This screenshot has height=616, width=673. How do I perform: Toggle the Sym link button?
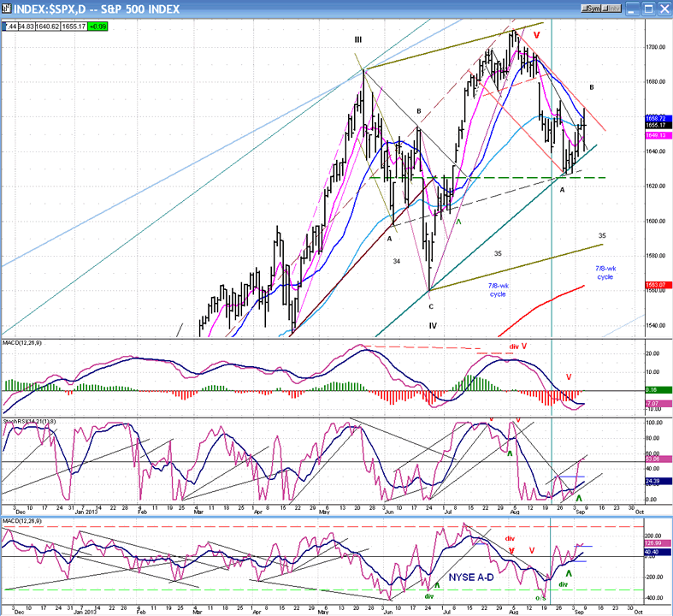point(591,9)
